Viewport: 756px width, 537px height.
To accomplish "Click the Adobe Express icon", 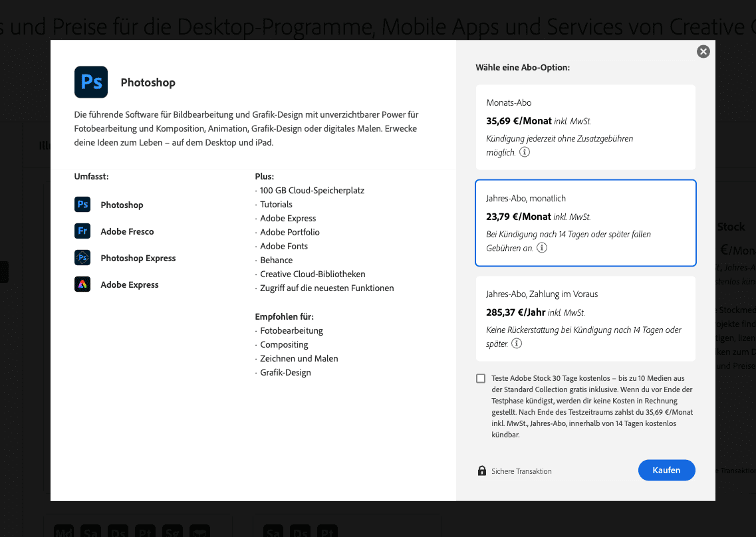I will [82, 284].
